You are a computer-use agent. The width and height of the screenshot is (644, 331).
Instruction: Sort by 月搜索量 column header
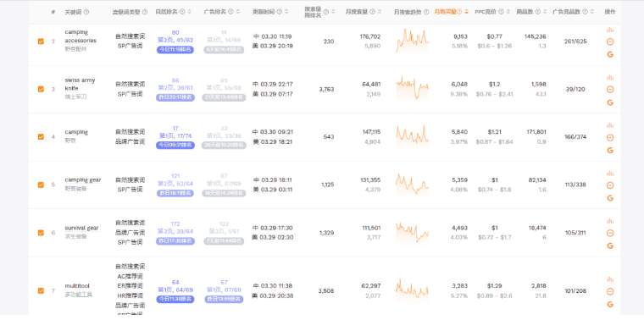(356, 12)
